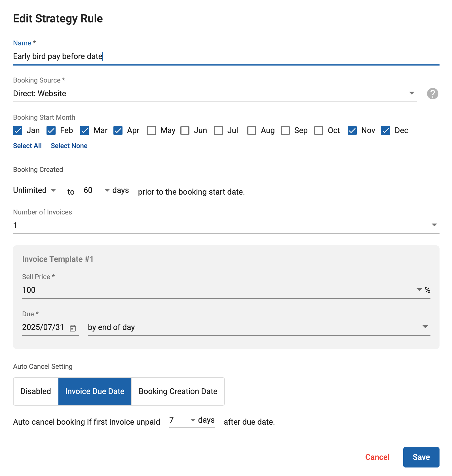Uncheck the Dec month checkbox
452x476 pixels.
(386, 130)
